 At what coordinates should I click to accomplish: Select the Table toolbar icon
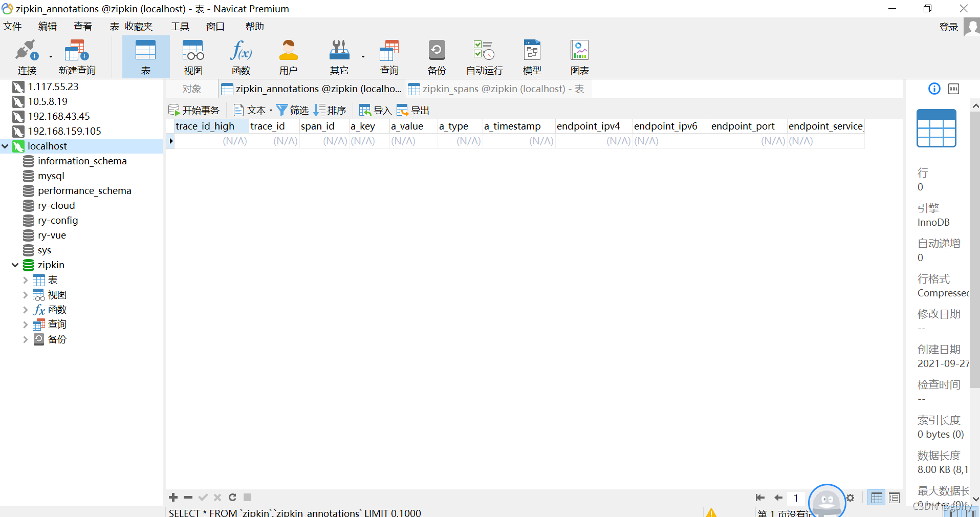pos(146,57)
